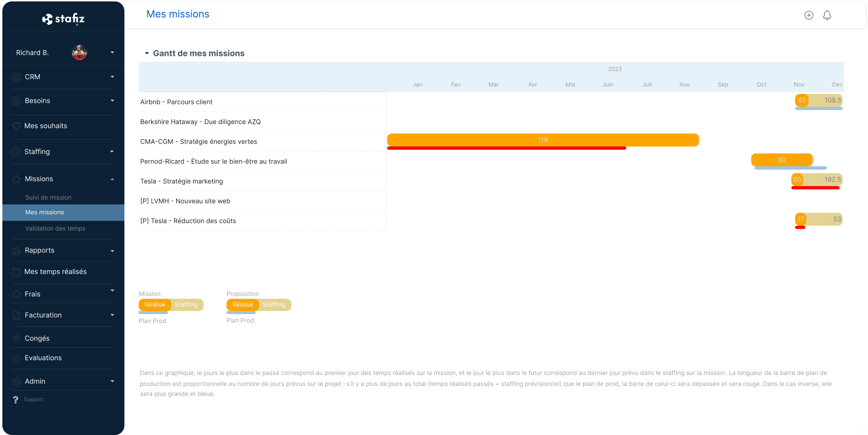Open the Evaluations page

(43, 358)
